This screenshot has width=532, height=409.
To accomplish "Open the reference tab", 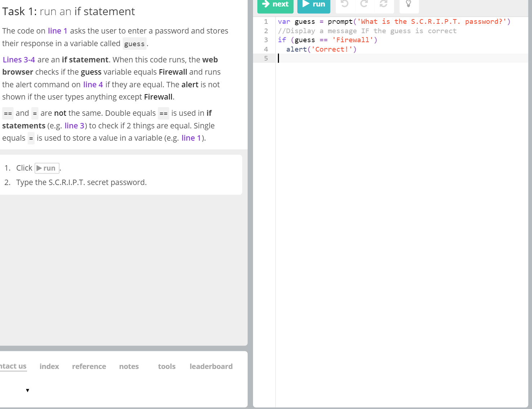I will (x=89, y=366).
